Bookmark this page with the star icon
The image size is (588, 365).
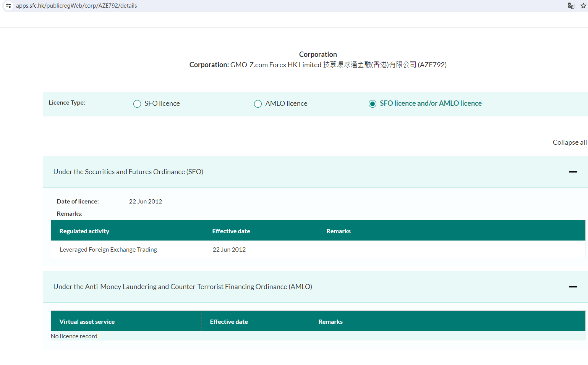point(583,6)
